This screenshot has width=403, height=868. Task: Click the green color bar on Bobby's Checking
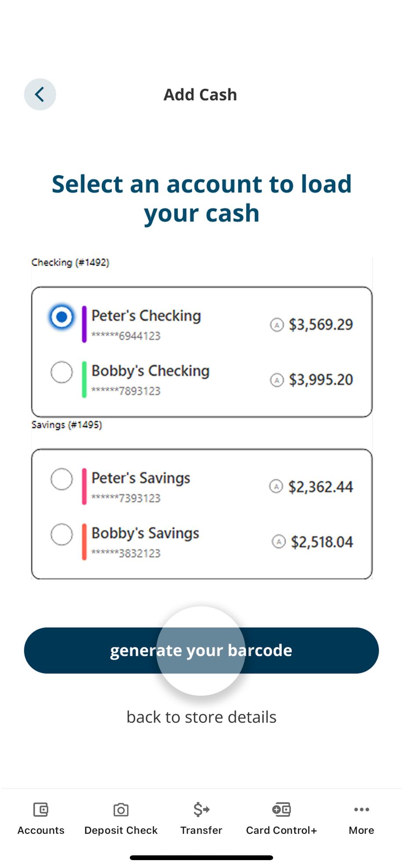pyautogui.click(x=84, y=380)
